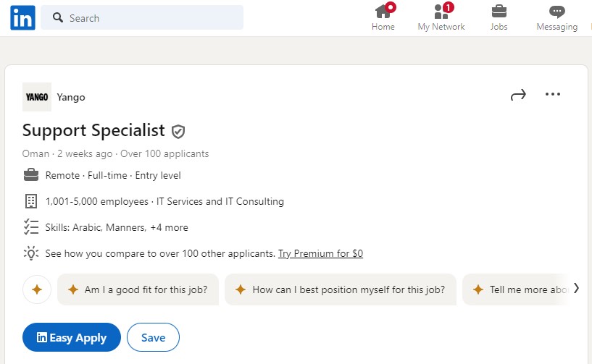Share this job with the arrow icon
592x364 pixels.
click(518, 95)
